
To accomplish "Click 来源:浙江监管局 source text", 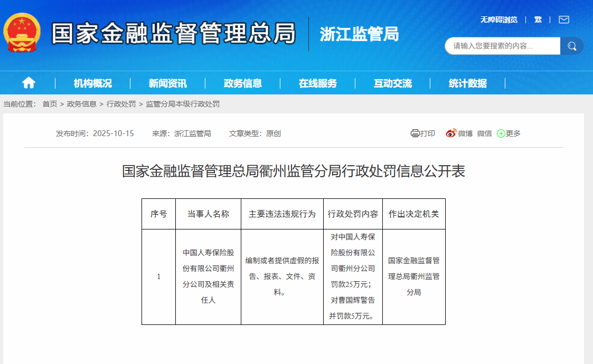I will tap(182, 133).
